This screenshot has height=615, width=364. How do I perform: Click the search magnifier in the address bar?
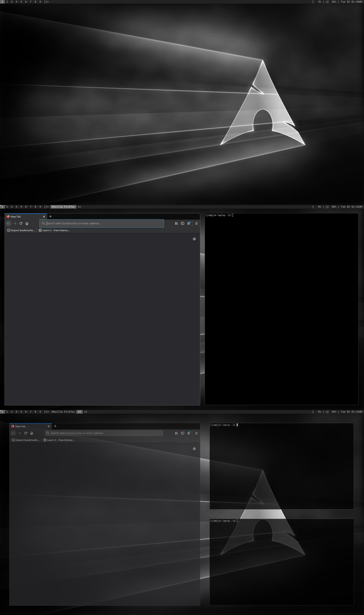43,223
